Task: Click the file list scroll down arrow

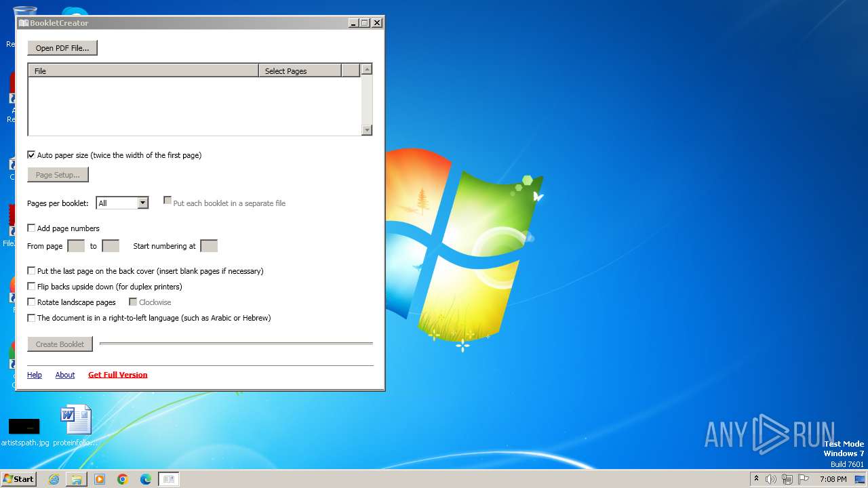Action: click(367, 130)
